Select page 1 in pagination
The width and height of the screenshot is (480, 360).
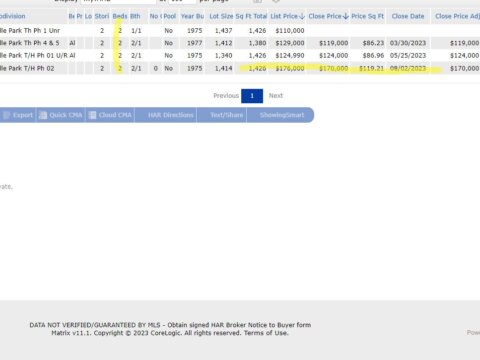coord(252,96)
